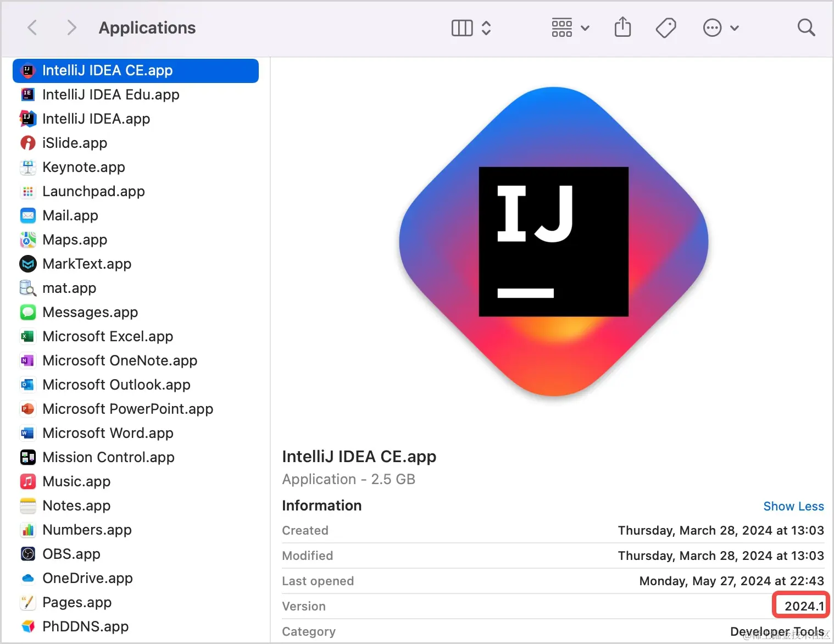834x644 pixels.
Task: Select the Mission Control.app file name
Action: click(108, 457)
